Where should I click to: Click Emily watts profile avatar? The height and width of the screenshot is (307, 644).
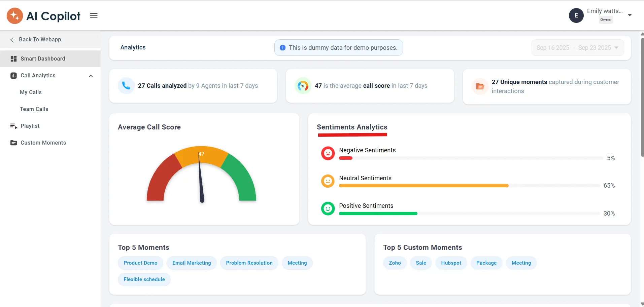tap(576, 15)
